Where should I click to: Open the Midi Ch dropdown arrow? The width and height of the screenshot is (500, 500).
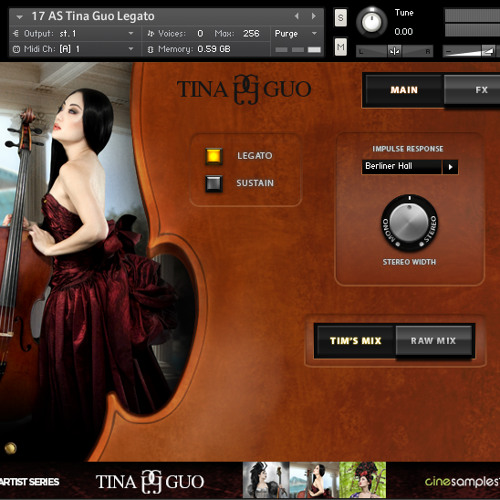coord(131,49)
